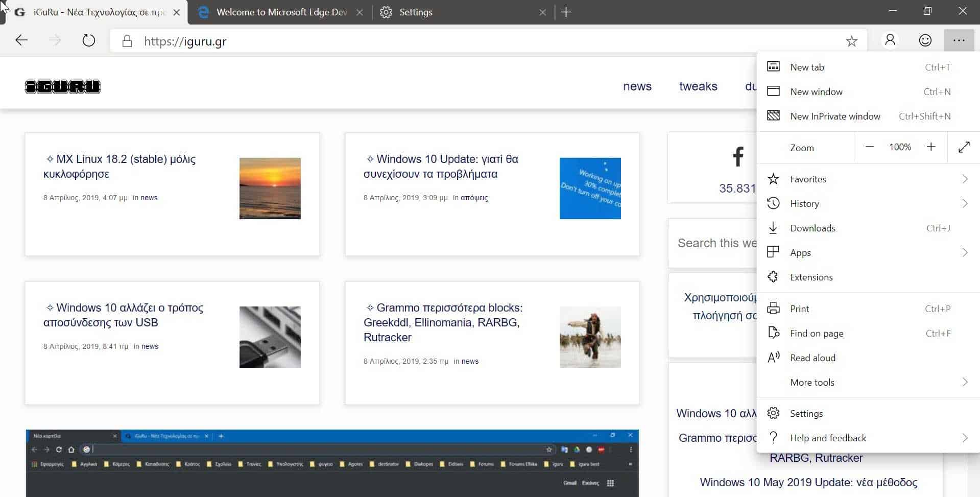Screen dimensions: 980x497
Task: Open a new tab with plus button
Action: 566,12
